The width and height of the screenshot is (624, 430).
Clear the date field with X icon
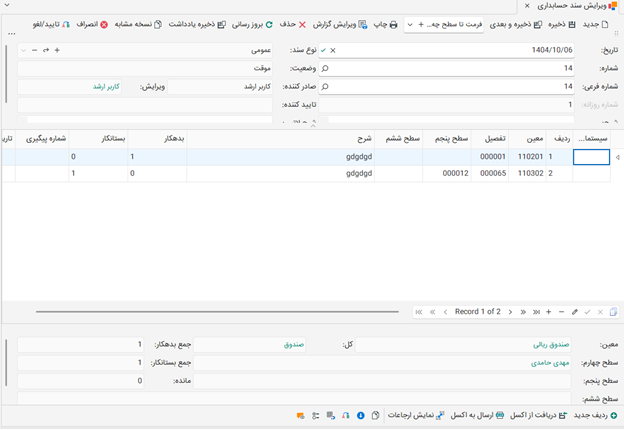[333, 51]
